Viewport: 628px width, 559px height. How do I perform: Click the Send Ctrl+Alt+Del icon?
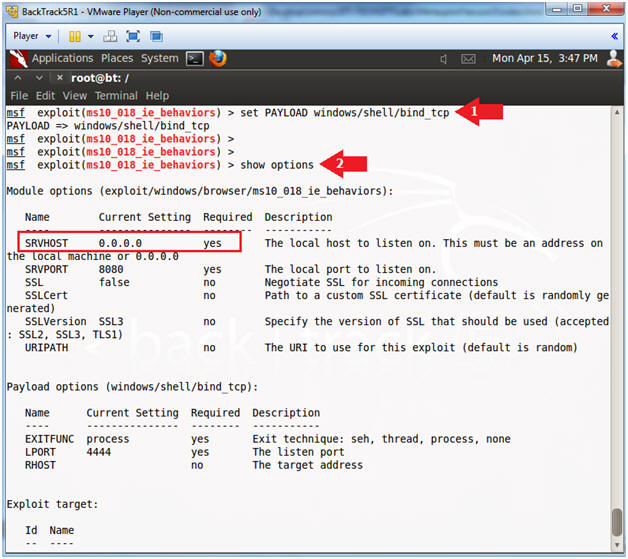tap(110, 36)
